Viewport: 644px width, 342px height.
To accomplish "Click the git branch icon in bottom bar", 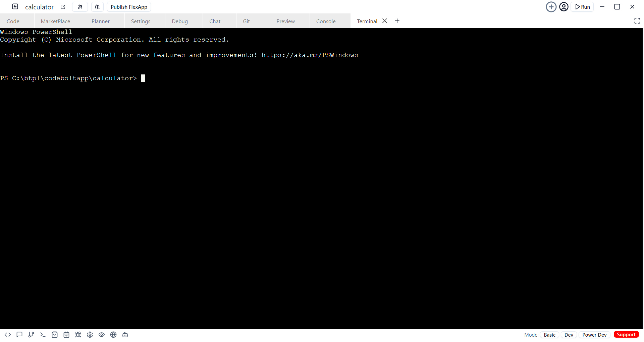I will (x=31, y=335).
